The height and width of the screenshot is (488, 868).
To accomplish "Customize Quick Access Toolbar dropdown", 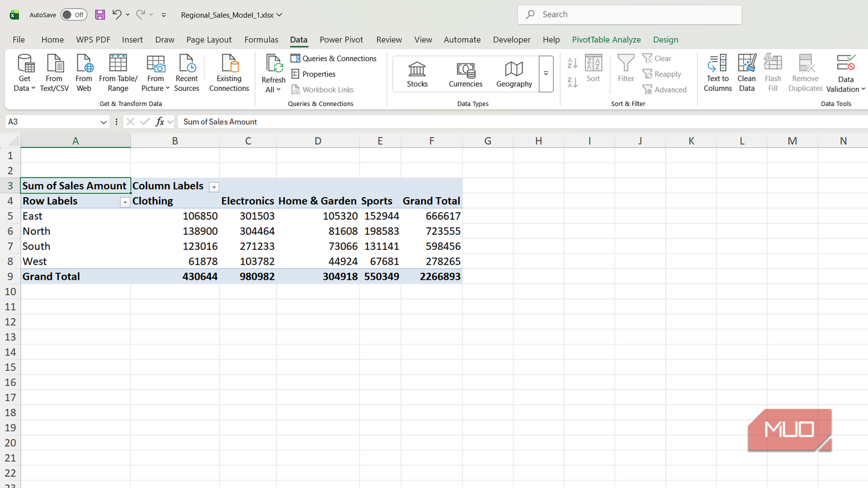I will 164,15.
